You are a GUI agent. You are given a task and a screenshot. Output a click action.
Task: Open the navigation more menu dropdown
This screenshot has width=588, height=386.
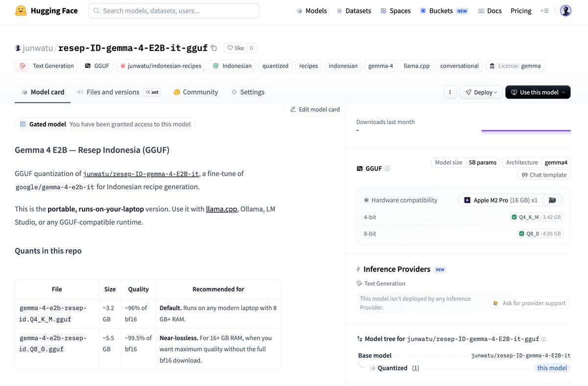point(544,11)
